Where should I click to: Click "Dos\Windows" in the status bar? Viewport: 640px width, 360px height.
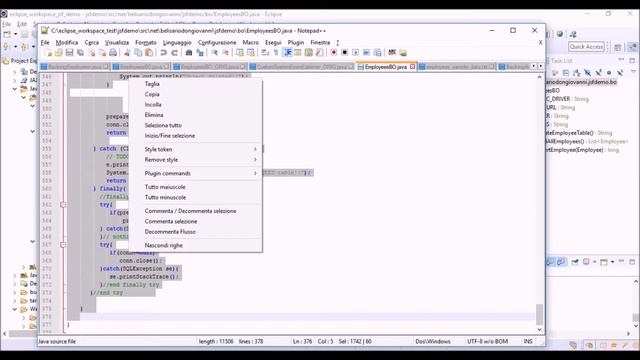tap(433, 341)
